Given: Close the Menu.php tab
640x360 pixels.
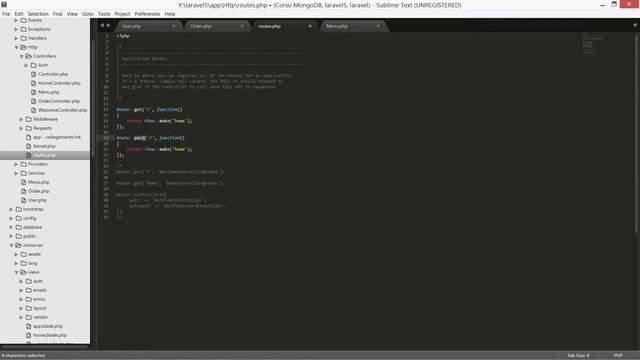Looking at the screenshot, I should point(378,26).
